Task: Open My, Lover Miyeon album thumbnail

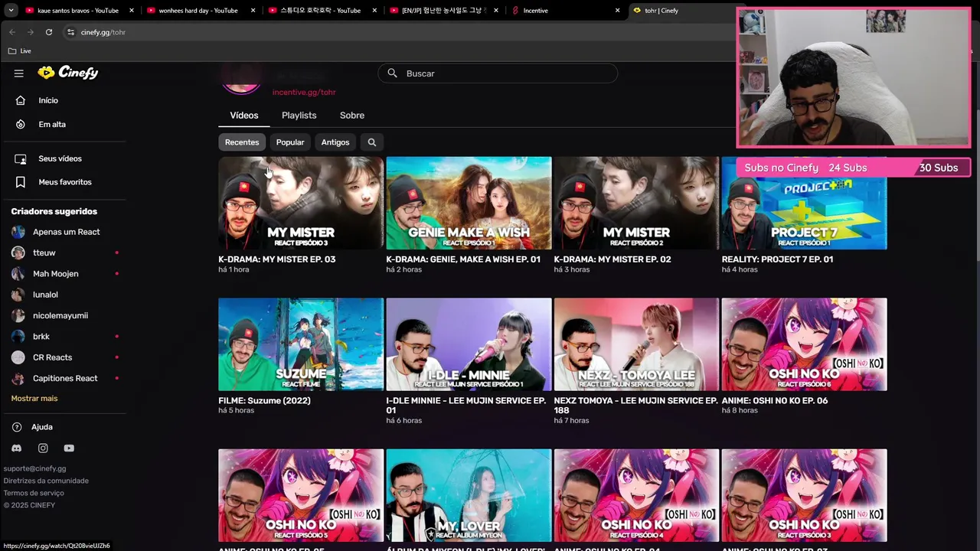Action: (469, 495)
